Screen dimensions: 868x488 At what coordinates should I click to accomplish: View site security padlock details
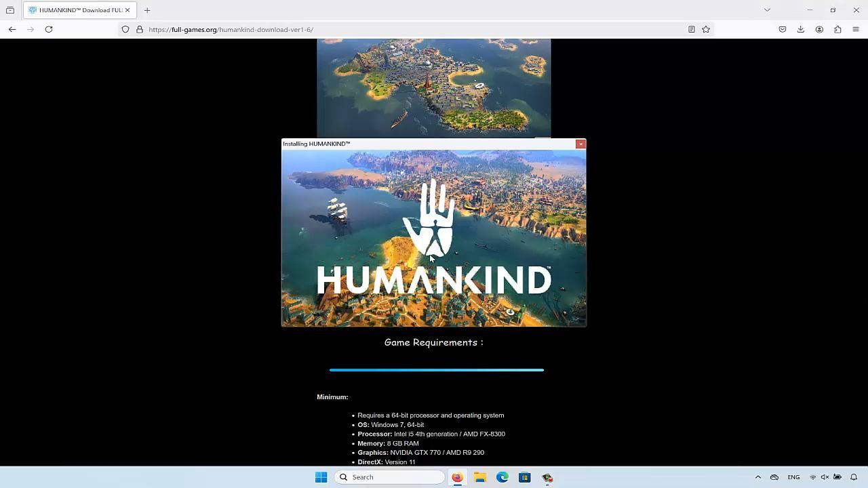click(140, 29)
